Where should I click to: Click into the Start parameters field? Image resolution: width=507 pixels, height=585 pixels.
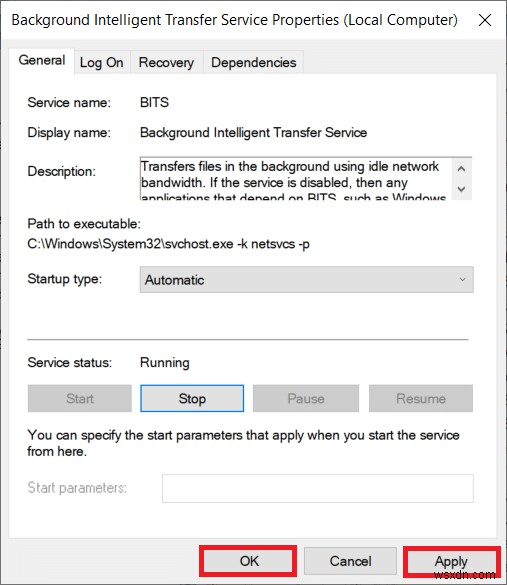[318, 488]
